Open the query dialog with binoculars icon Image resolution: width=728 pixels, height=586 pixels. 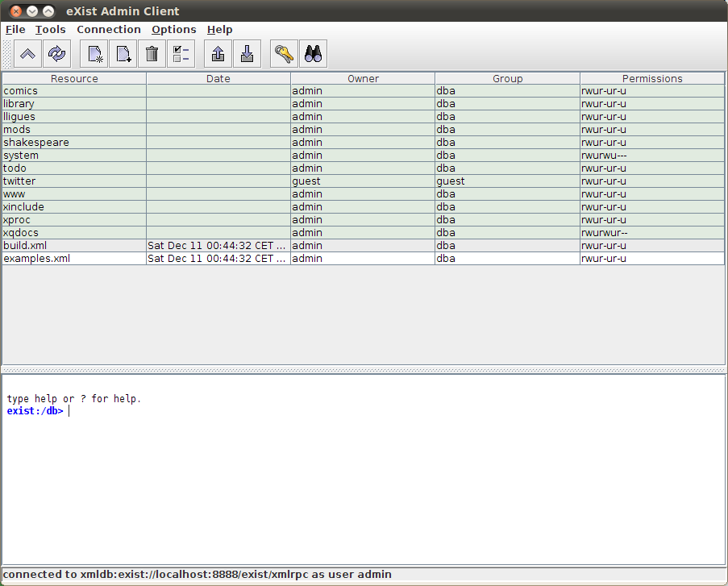tap(313, 54)
